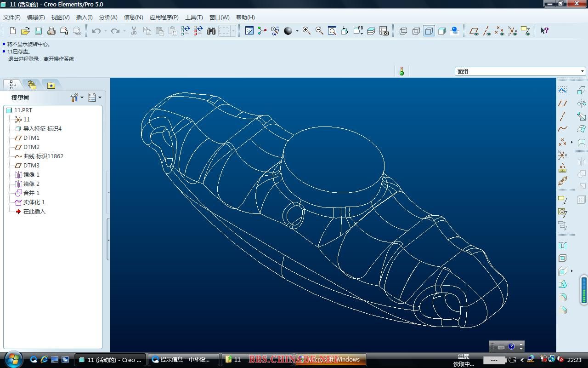Toggle datum planes display
This screenshot has width=588, height=368.
[x=474, y=31]
